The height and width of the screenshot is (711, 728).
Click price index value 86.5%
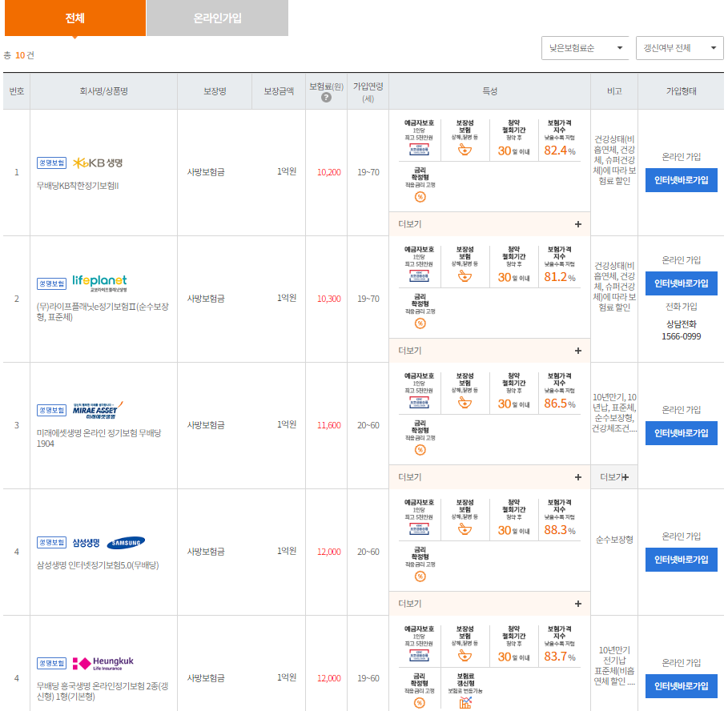click(560, 404)
